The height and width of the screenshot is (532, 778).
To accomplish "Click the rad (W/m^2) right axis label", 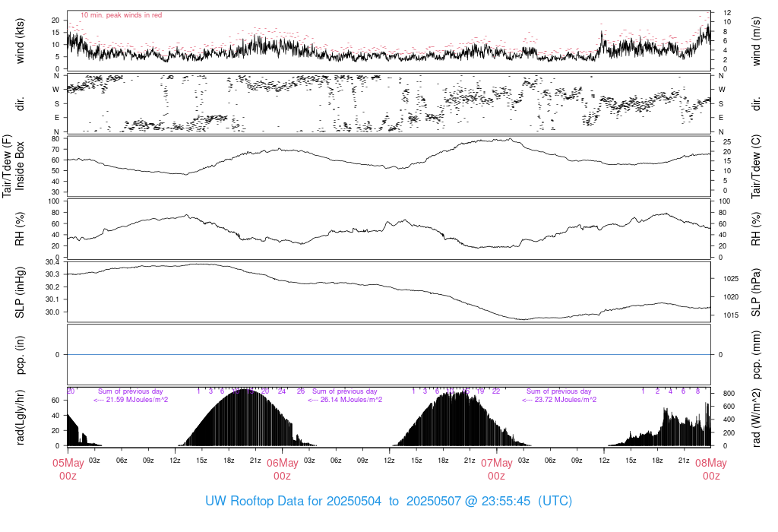I will pyautogui.click(x=756, y=417).
